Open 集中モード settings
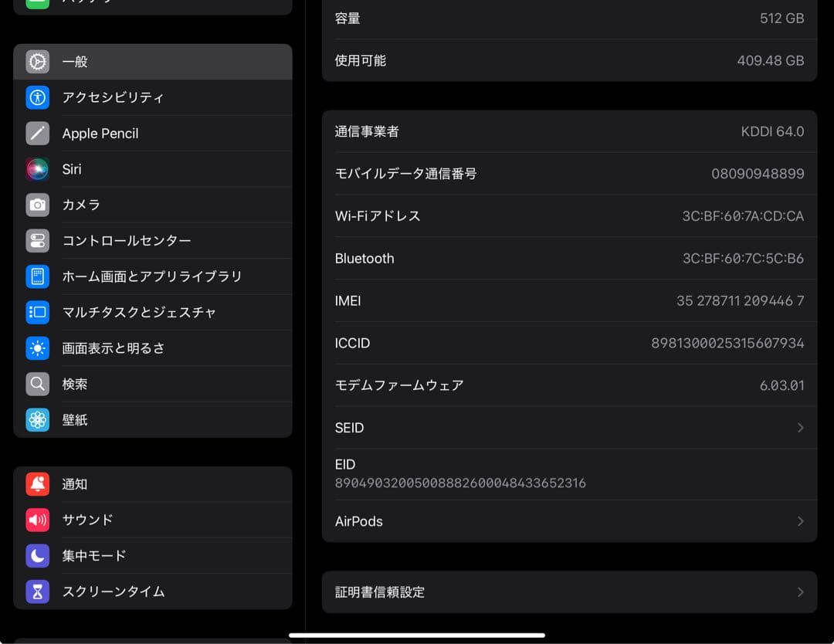The height and width of the screenshot is (644, 834). pyautogui.click(x=153, y=556)
